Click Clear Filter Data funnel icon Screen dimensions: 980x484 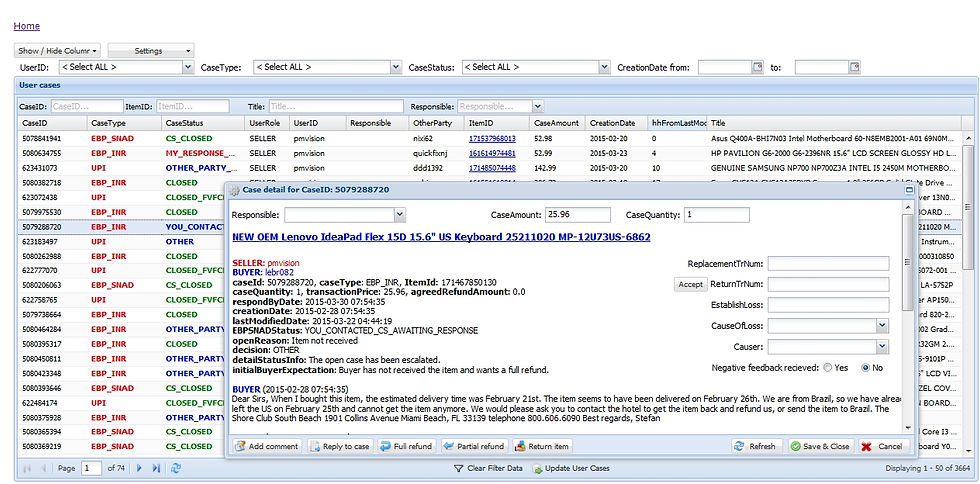pyautogui.click(x=458, y=468)
